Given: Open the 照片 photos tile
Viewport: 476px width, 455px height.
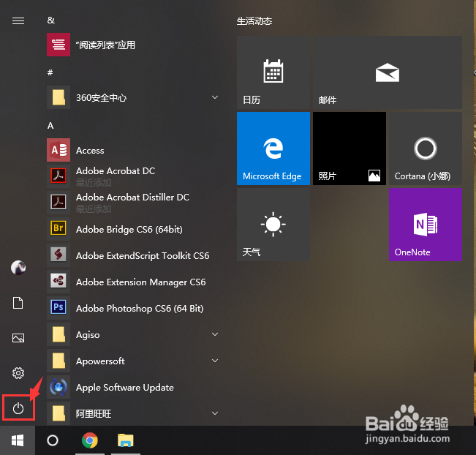Looking at the screenshot, I should (350, 148).
